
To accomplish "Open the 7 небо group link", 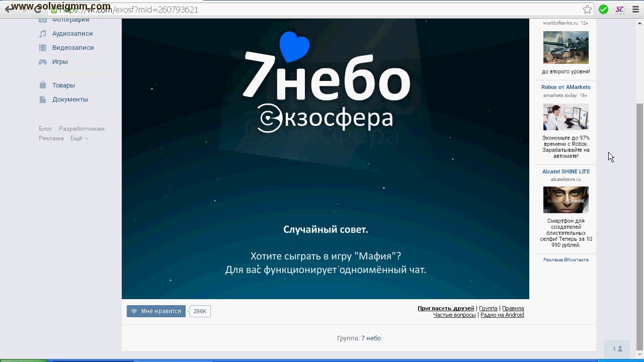I will coord(371,338).
